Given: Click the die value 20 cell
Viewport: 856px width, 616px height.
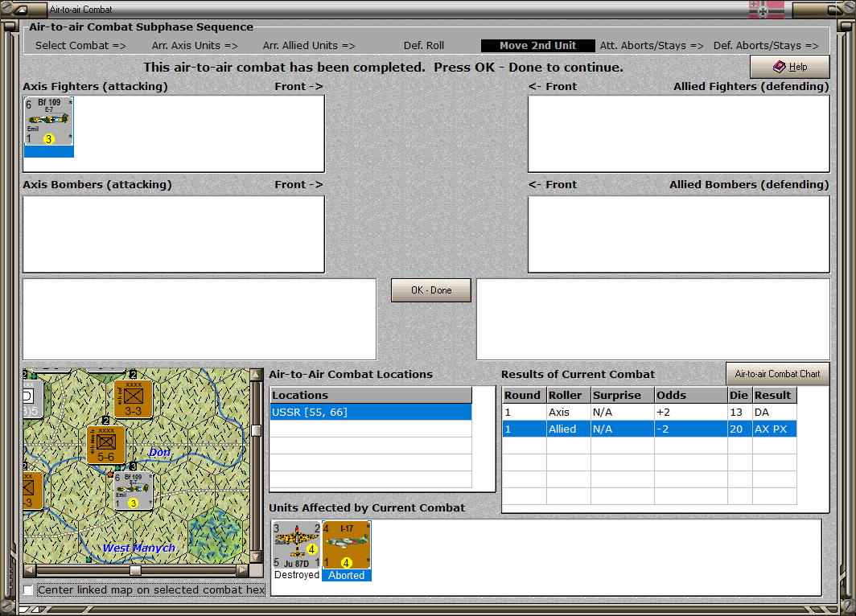Looking at the screenshot, I should click(739, 429).
